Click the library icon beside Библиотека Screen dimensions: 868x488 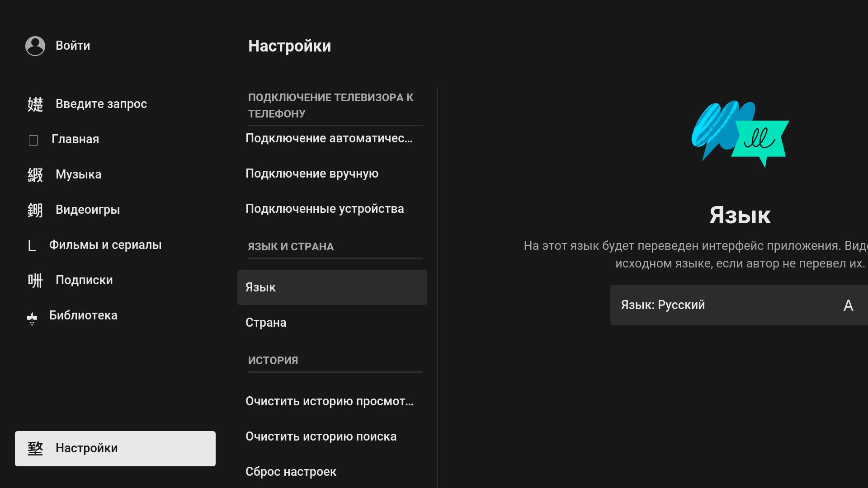[32, 318]
